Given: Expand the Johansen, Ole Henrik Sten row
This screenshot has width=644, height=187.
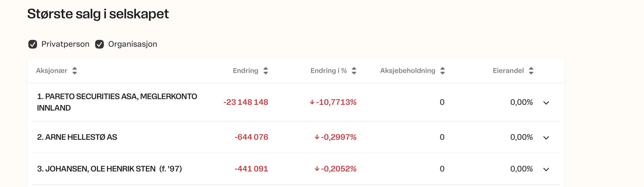Looking at the screenshot, I should click(546, 169).
